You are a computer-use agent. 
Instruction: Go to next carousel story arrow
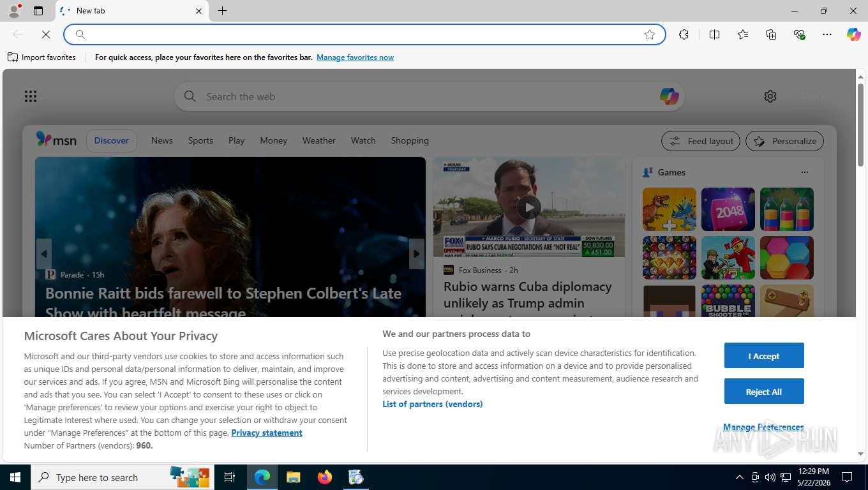point(417,254)
